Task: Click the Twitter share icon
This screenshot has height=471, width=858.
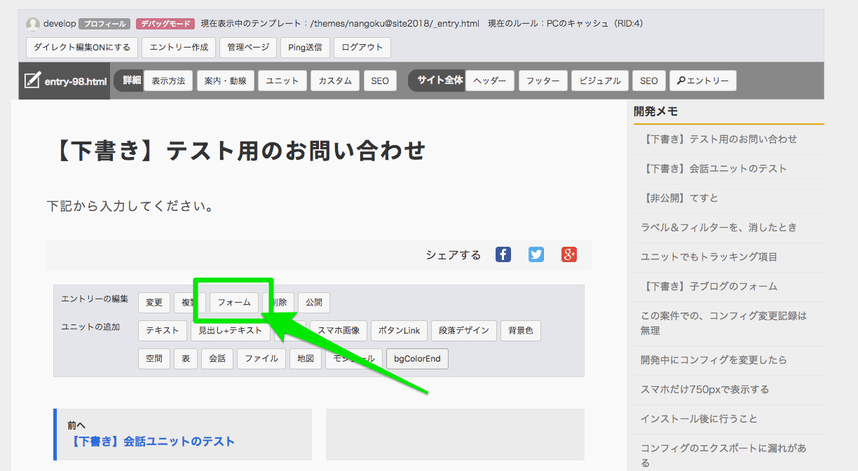Action: (x=536, y=255)
